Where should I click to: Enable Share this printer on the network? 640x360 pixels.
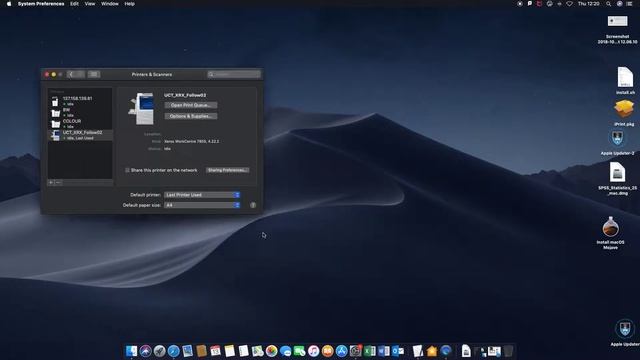(x=127, y=170)
